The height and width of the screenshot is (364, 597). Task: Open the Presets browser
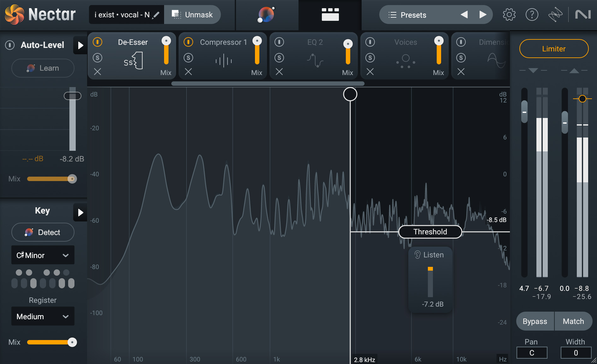click(413, 15)
